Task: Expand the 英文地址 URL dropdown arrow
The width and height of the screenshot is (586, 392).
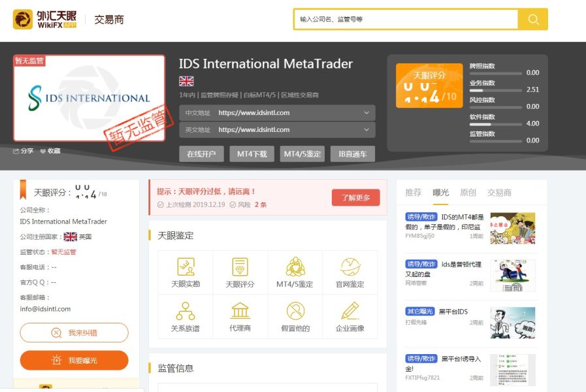Action: (x=366, y=129)
